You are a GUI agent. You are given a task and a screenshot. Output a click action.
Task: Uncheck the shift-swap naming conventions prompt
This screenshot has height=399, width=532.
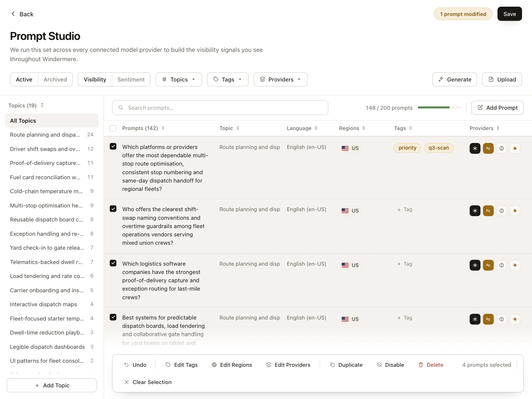coord(113,209)
